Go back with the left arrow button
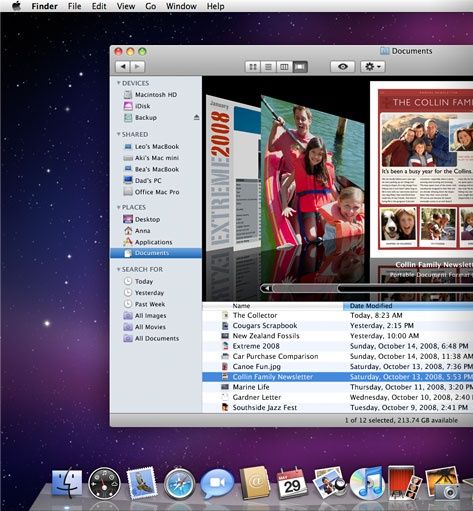Image resolution: width=473 pixels, height=511 pixels. coord(123,67)
